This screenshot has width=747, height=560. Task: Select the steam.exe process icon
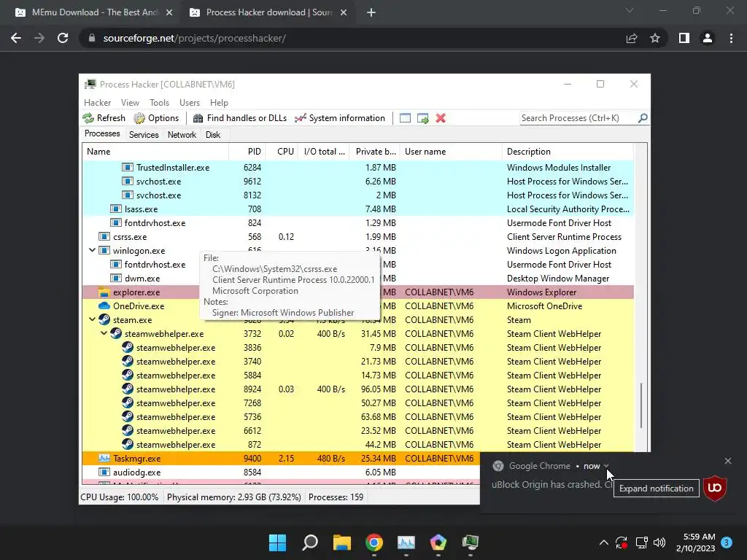click(104, 320)
